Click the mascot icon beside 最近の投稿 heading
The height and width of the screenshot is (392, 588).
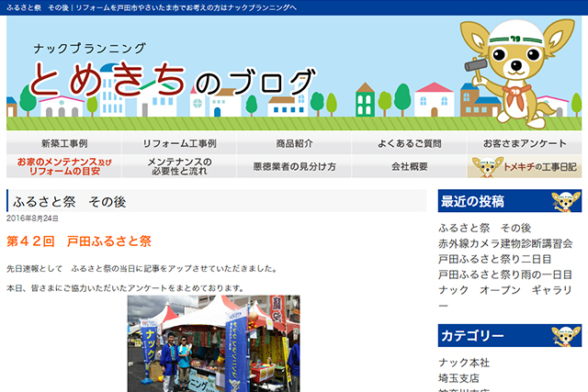(x=565, y=201)
